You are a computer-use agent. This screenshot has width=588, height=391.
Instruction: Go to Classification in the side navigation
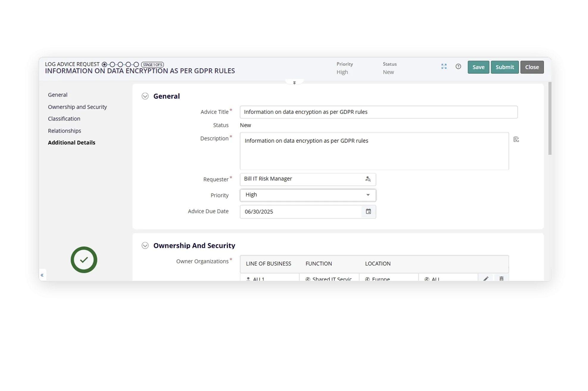[64, 119]
